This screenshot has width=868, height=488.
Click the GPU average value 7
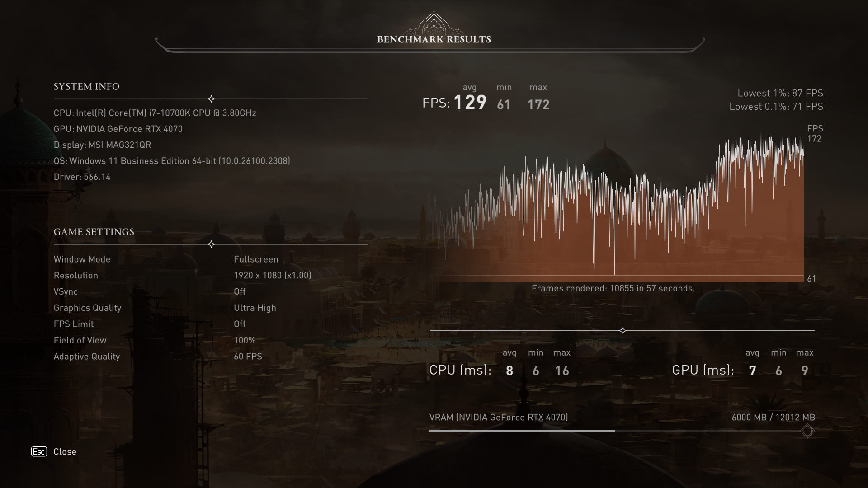point(752,371)
